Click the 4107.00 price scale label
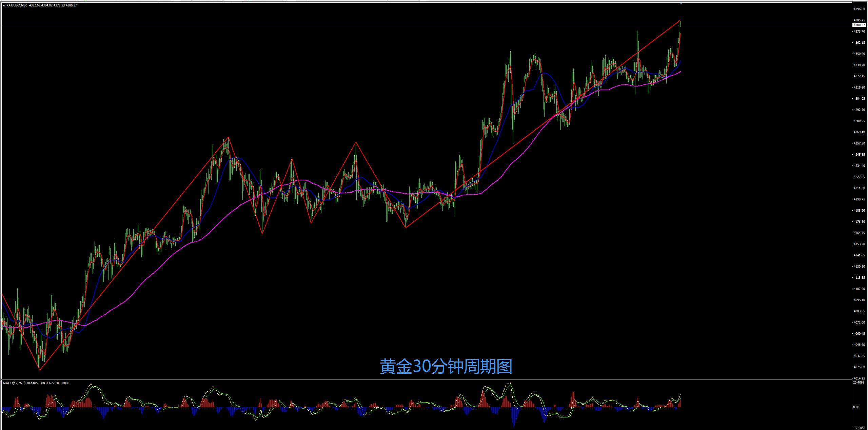This screenshot has height=430, width=868. 859,289
